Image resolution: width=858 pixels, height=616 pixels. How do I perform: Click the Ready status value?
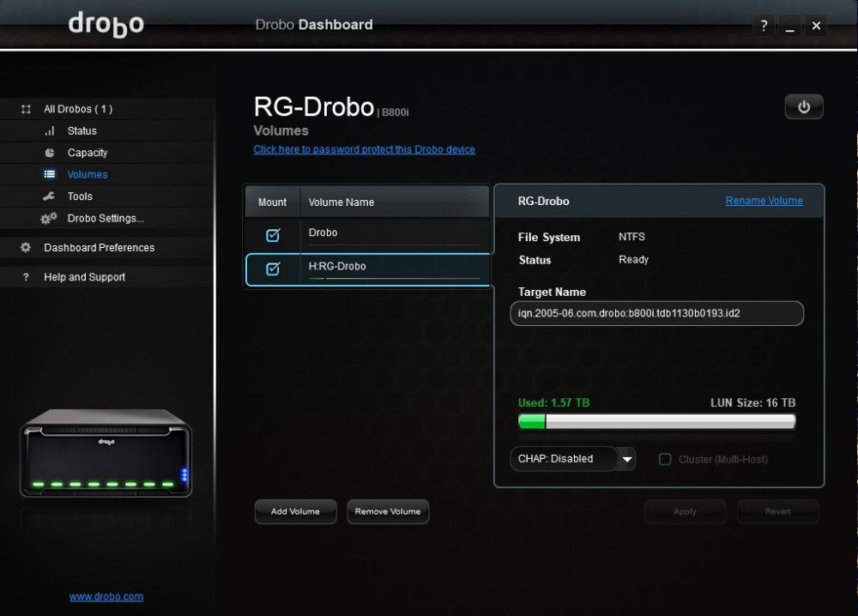[x=634, y=259]
